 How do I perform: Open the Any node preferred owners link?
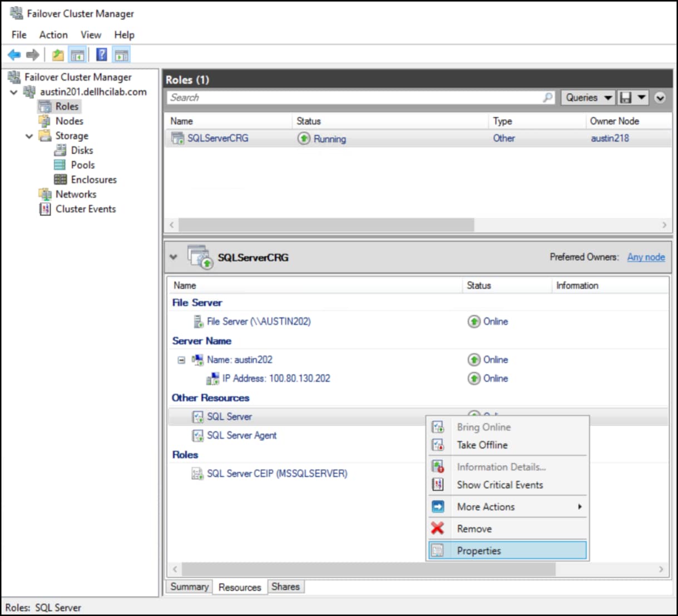coord(646,257)
